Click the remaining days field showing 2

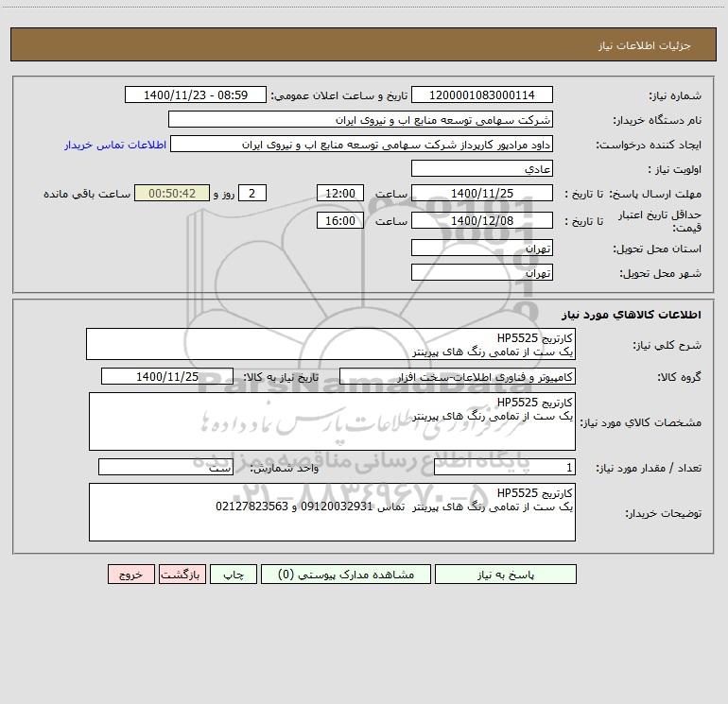(x=252, y=193)
